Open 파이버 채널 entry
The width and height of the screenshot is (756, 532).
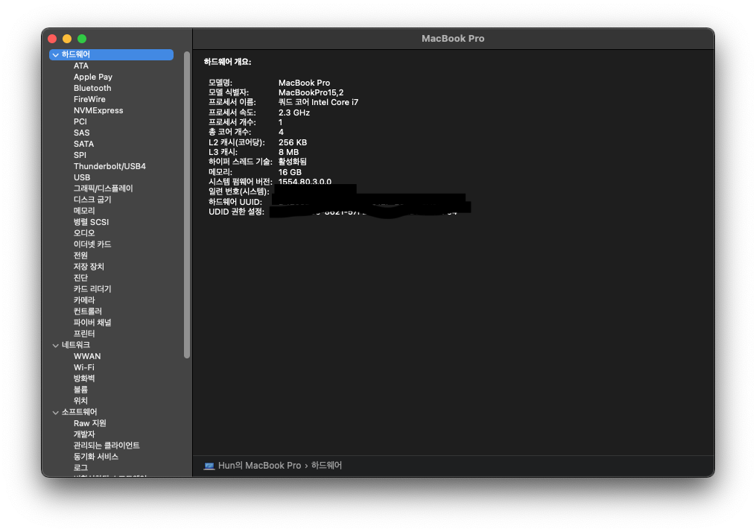[x=92, y=322]
